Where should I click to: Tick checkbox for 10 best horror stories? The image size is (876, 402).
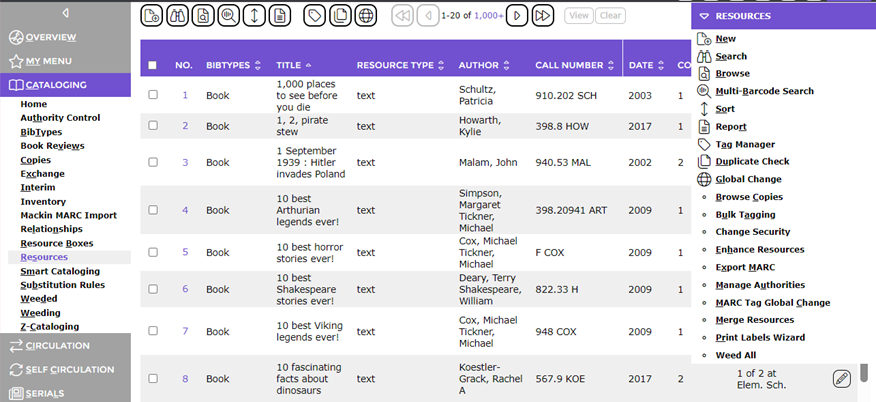(x=153, y=252)
